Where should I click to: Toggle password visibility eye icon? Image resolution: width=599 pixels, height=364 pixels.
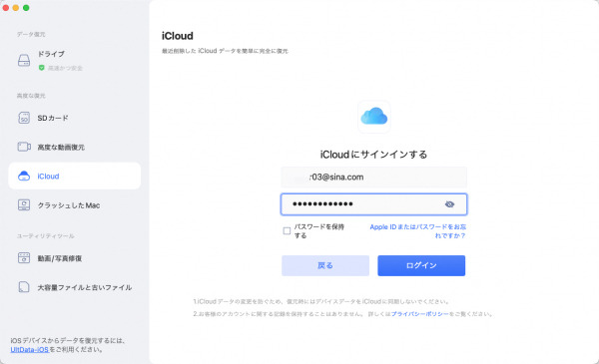click(449, 204)
